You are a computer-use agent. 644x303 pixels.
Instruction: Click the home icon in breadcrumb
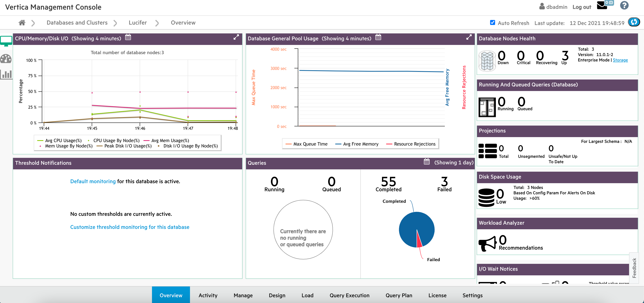click(x=22, y=23)
